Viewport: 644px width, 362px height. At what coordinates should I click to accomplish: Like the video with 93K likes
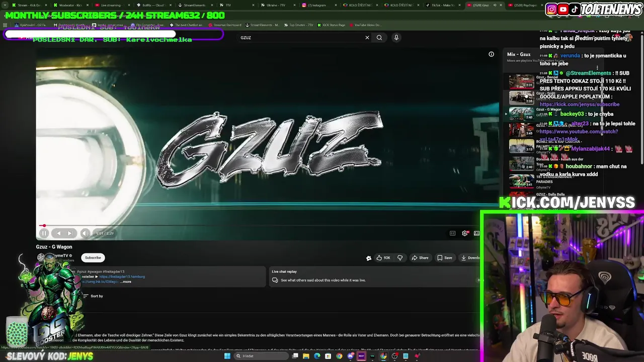[383, 258]
